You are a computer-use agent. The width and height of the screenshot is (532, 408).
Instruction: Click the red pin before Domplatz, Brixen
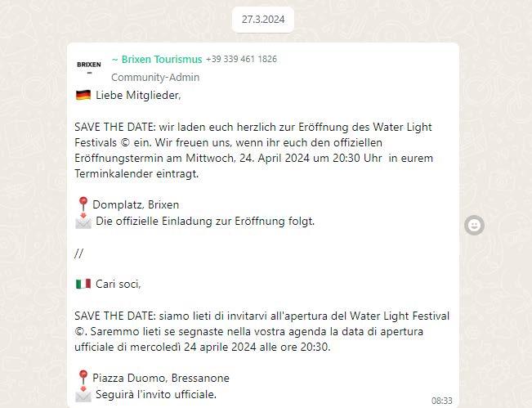tap(83, 204)
